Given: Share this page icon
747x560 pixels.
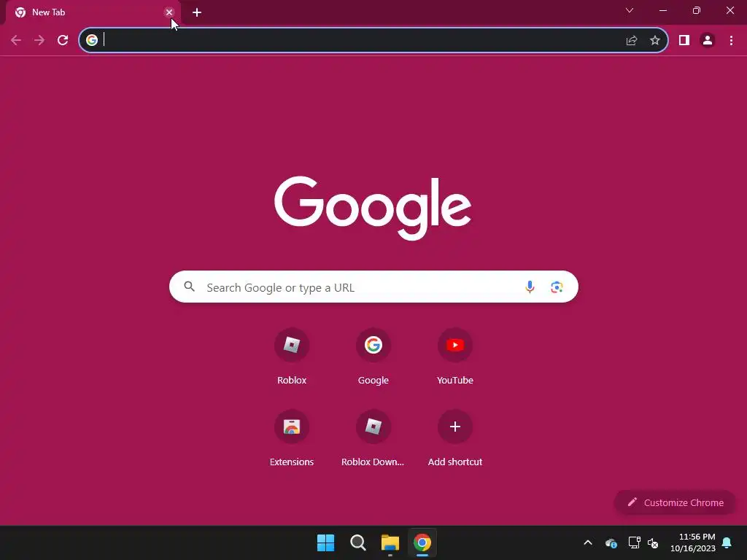Looking at the screenshot, I should (632, 41).
